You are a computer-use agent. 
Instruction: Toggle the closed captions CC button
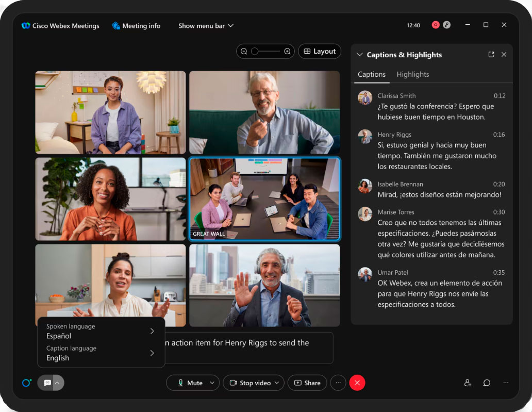(47, 383)
